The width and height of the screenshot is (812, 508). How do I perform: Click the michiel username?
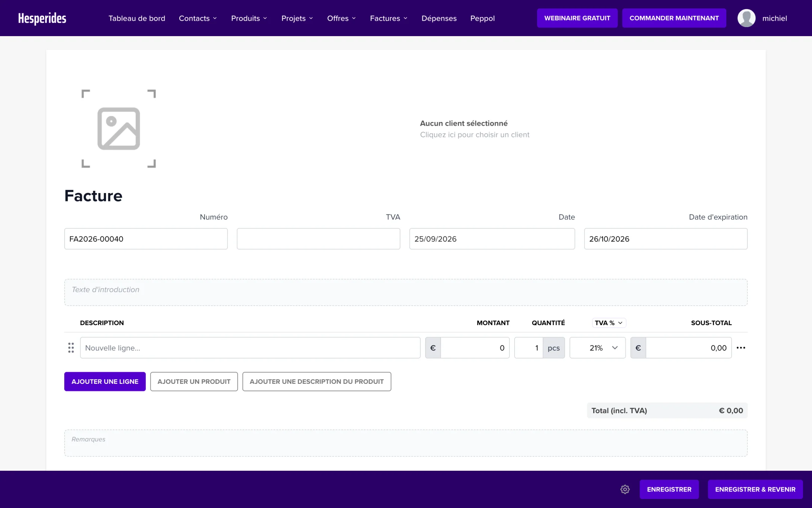(x=774, y=18)
